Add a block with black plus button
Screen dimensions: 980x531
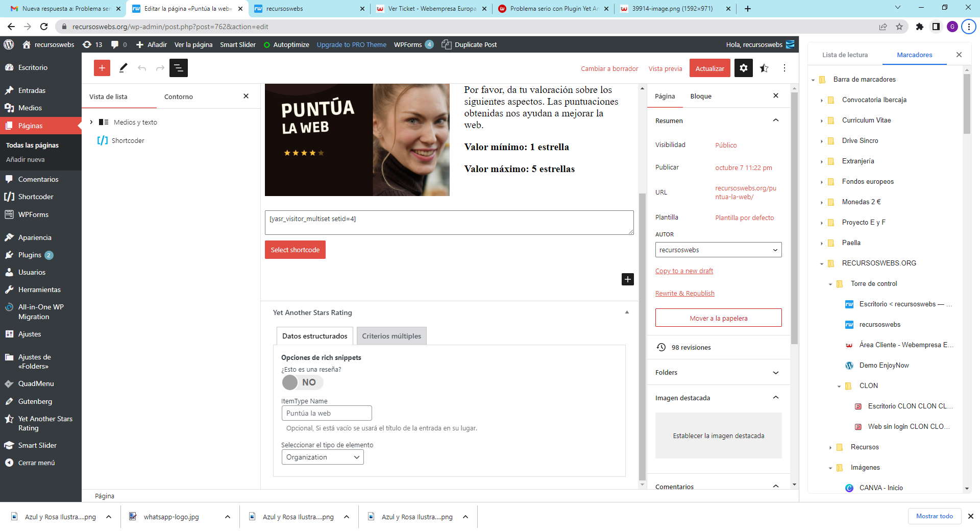coord(628,279)
